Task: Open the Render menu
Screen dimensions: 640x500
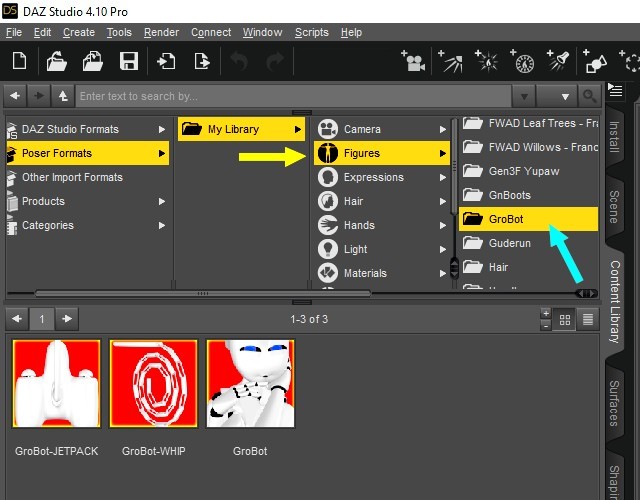Action: click(x=161, y=32)
